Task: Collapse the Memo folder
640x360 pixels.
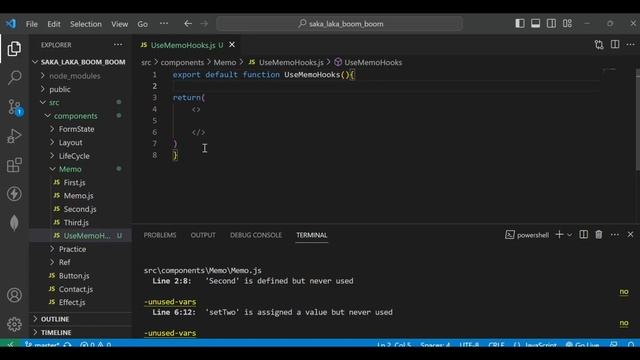Action: coord(80,169)
